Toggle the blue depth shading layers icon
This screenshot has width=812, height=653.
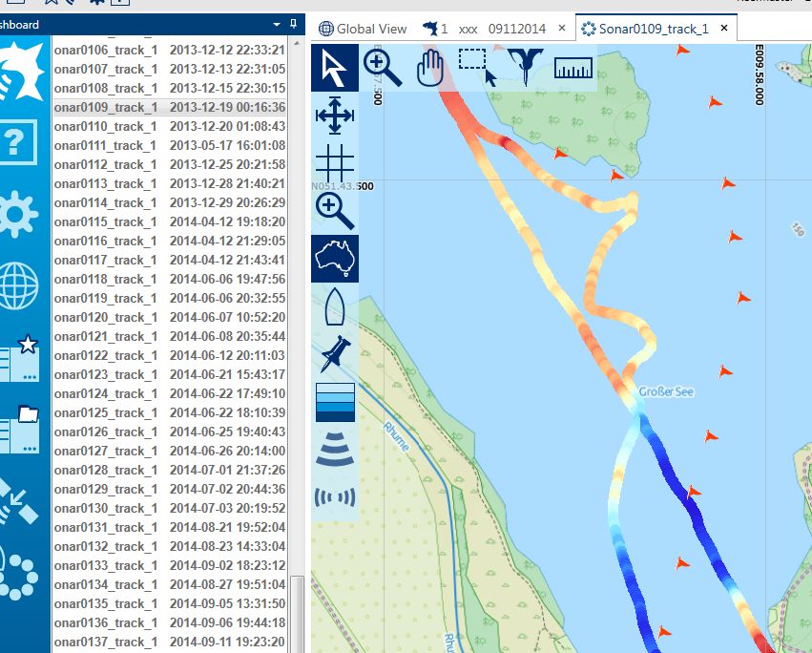coord(335,402)
